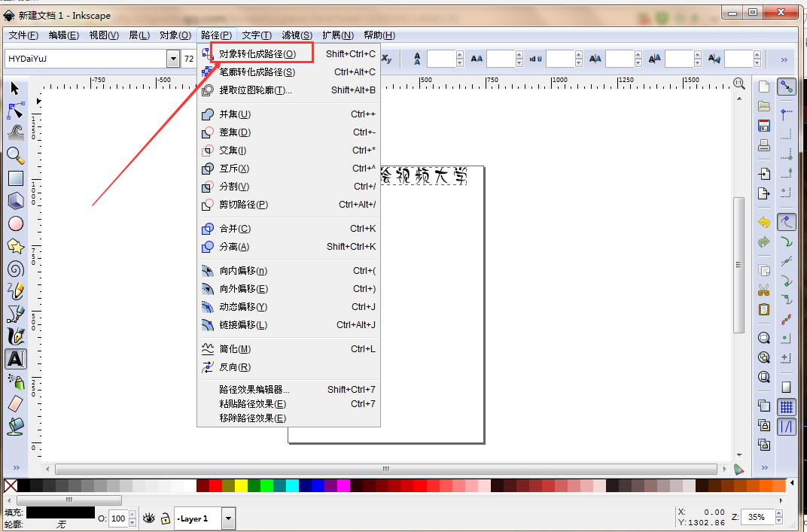The image size is (807, 532).
Task: Expand the Layer 1 dropdown
Action: coord(228,518)
